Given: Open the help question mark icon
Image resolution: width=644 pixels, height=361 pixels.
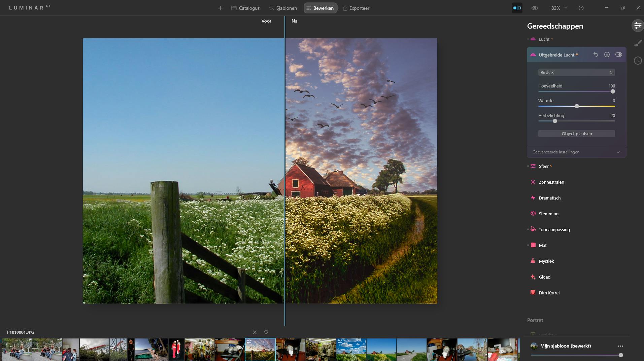Looking at the screenshot, I should (581, 8).
